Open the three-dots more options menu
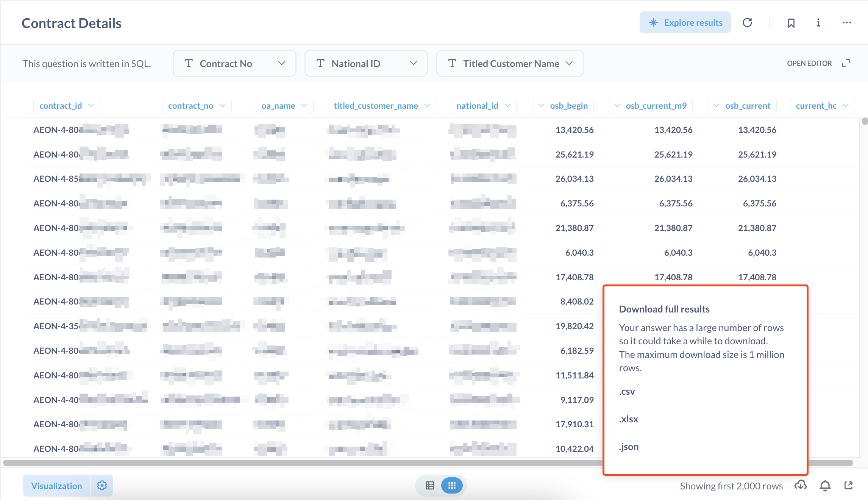Screen dimensions: 868x500 847,23
